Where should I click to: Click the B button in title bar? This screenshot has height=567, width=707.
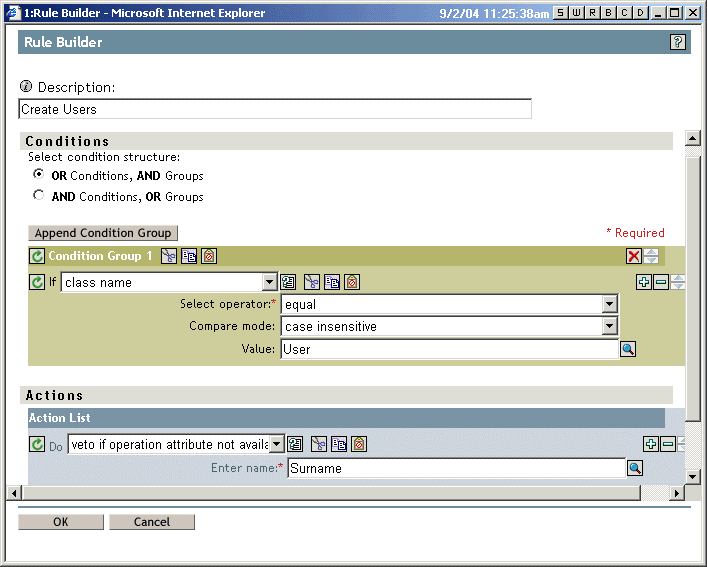pyautogui.click(x=608, y=13)
